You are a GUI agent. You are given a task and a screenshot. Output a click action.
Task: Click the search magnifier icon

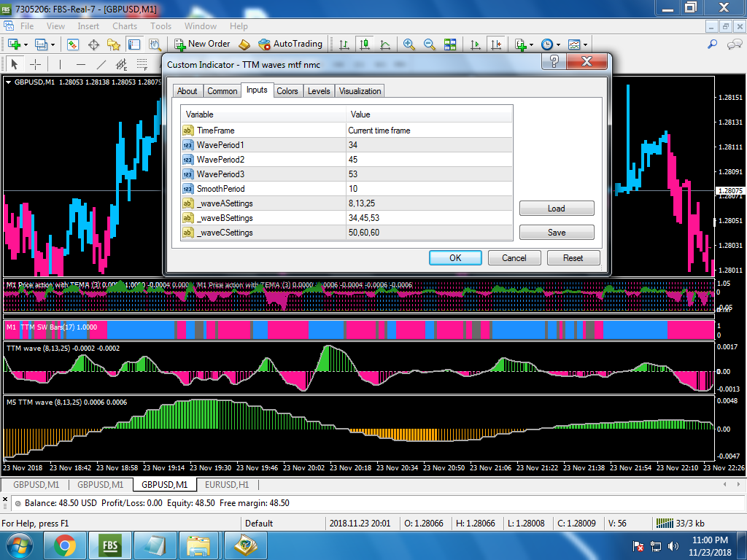pos(712,44)
